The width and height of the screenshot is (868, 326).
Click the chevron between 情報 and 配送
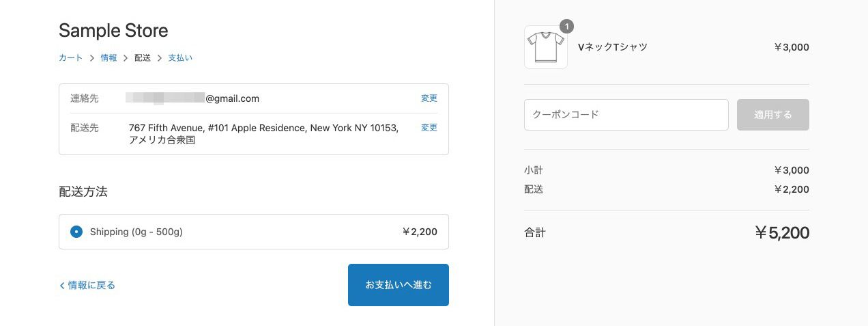(126, 58)
